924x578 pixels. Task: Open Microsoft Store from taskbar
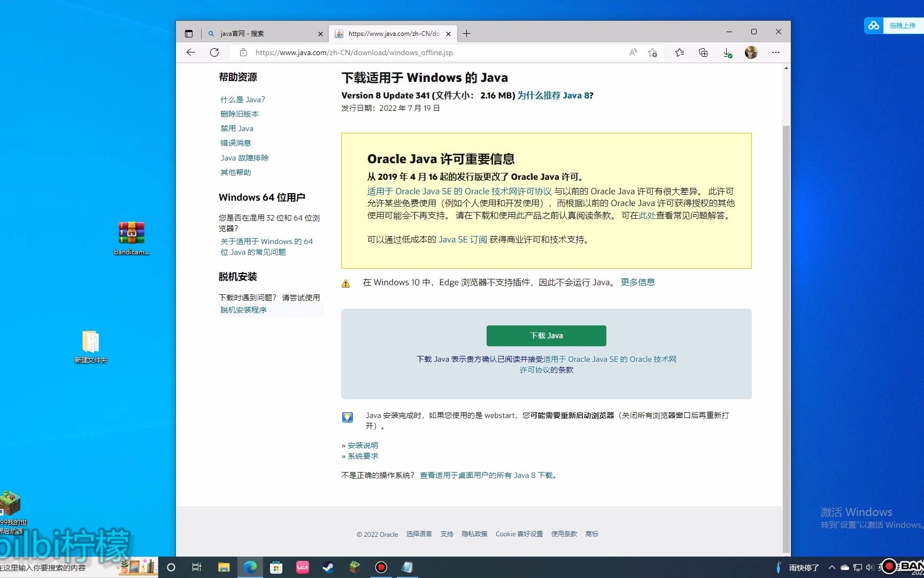point(276,567)
